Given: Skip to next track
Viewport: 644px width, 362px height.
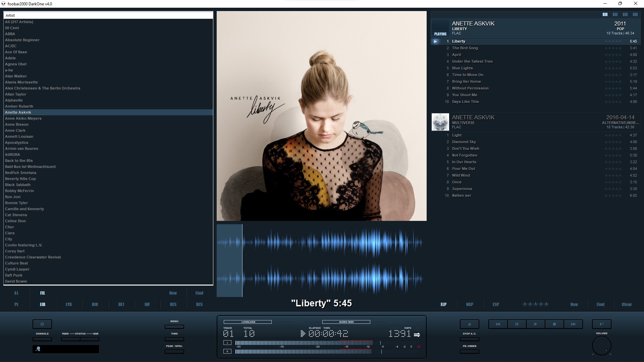Looking at the screenshot, I should coord(573,324).
